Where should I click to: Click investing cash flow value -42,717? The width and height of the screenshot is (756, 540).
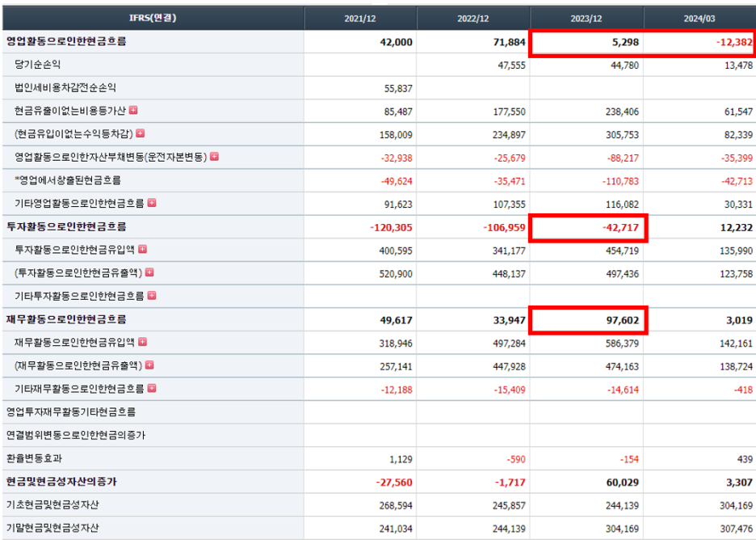(x=620, y=227)
